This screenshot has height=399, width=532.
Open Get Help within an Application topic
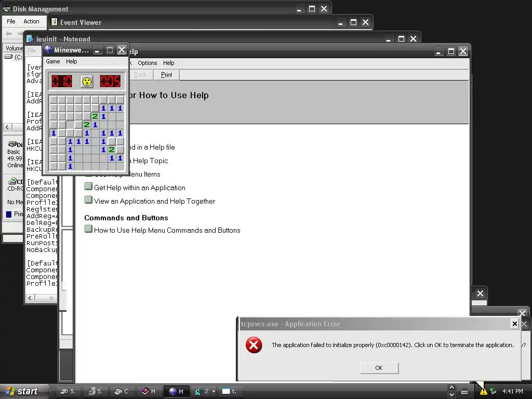tap(139, 188)
